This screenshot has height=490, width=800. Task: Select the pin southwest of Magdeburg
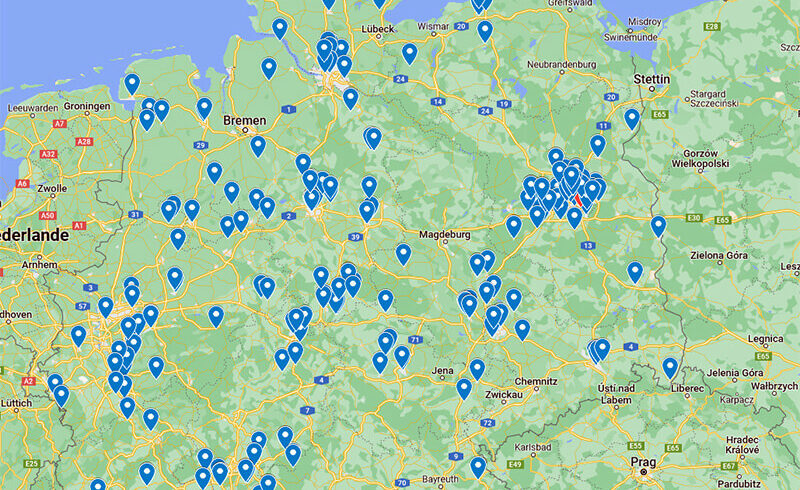point(403,254)
